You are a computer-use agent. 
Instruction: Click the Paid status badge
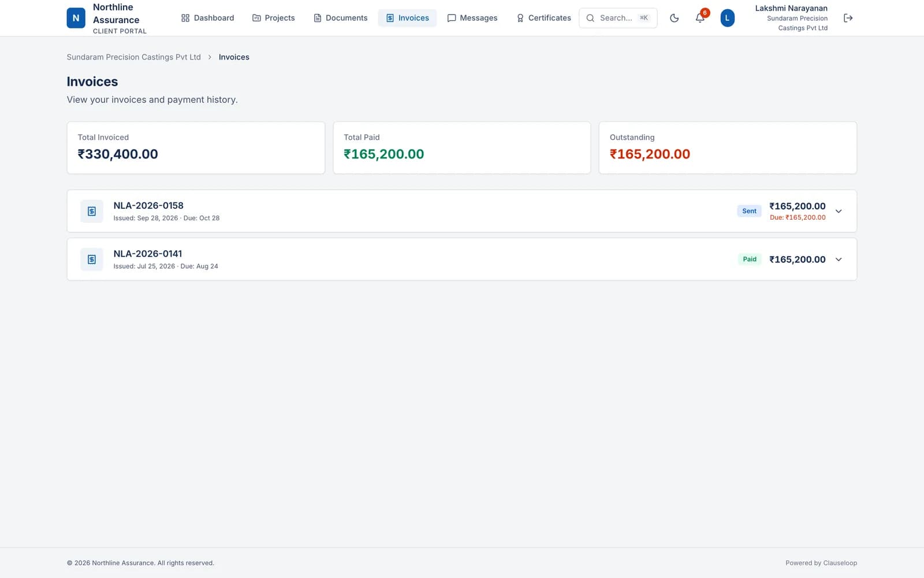pos(750,259)
